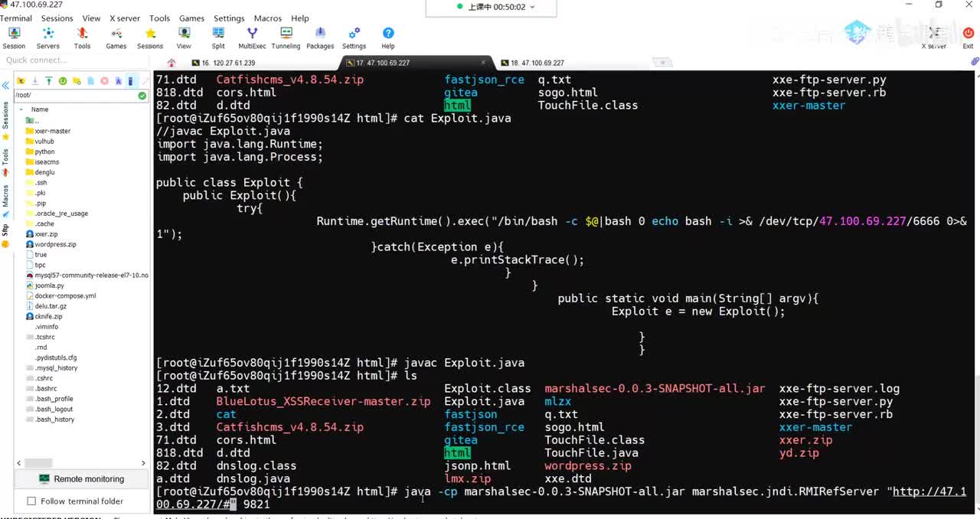Collapse the sidebar with double-chevron icon
The image size is (980, 519).
pyautogui.click(x=5, y=85)
